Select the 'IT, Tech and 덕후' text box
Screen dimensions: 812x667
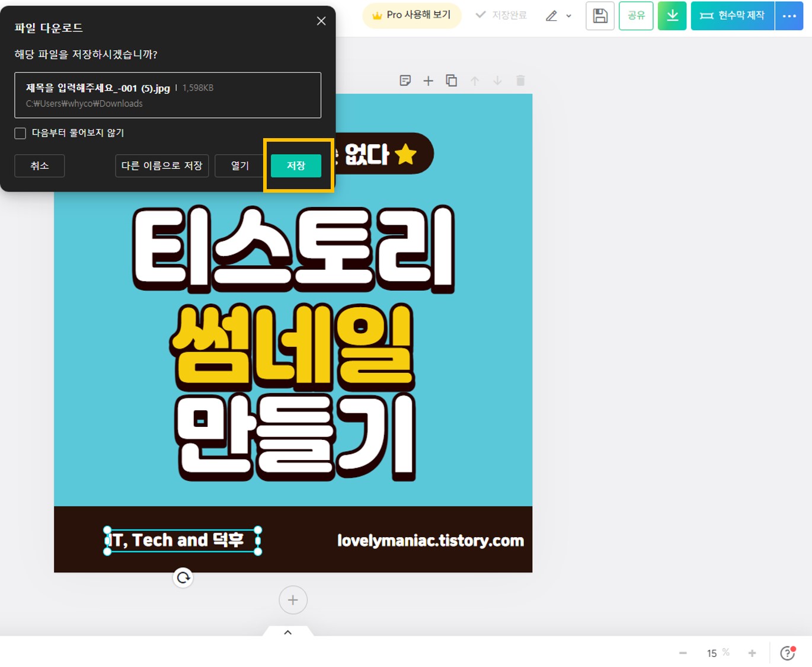(183, 540)
